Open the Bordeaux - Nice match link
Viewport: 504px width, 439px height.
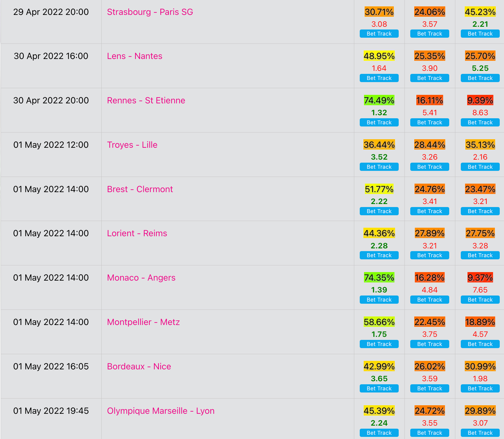139,366
